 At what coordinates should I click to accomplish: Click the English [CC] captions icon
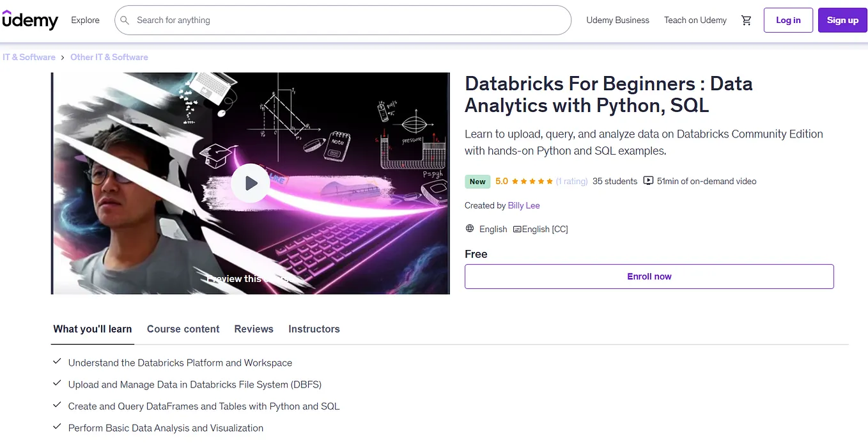pos(516,229)
